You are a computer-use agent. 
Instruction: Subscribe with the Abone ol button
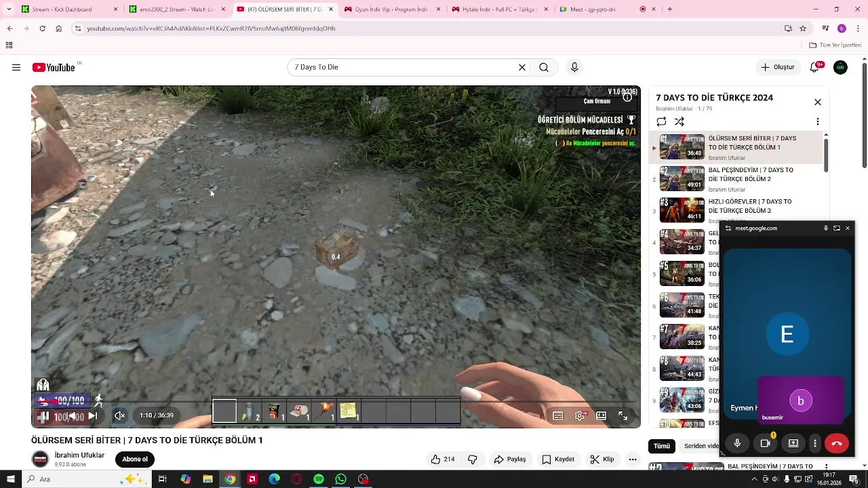135,460
